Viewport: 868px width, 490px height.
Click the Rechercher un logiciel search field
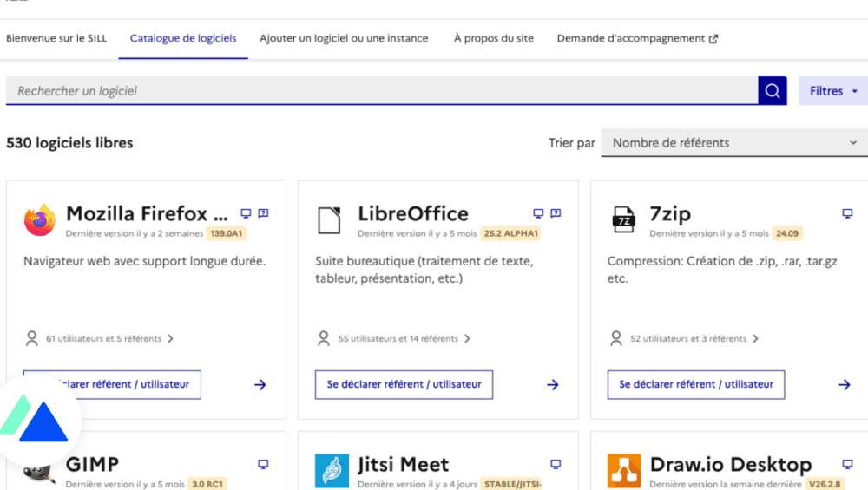point(382,91)
